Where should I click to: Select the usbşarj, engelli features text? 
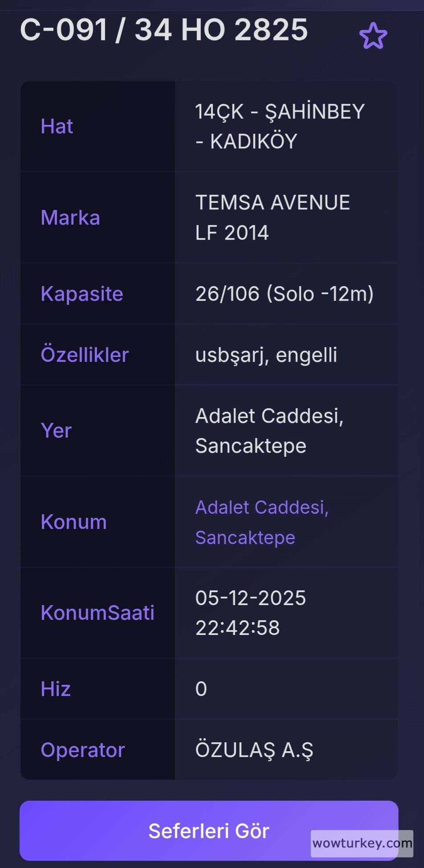(266, 355)
